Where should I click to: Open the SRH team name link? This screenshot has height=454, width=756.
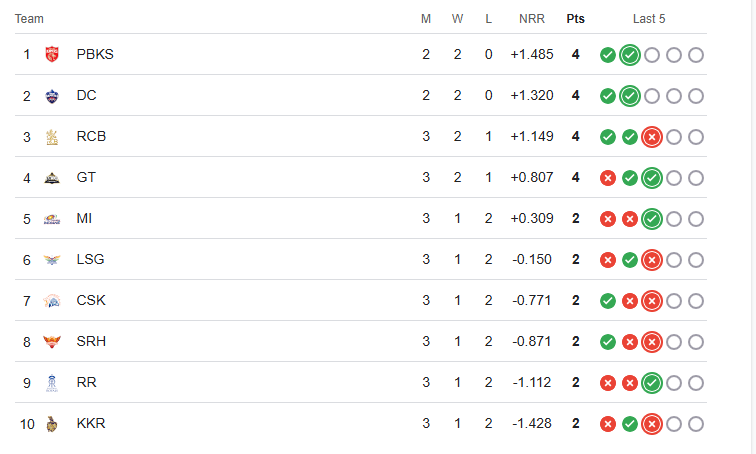pyautogui.click(x=91, y=341)
